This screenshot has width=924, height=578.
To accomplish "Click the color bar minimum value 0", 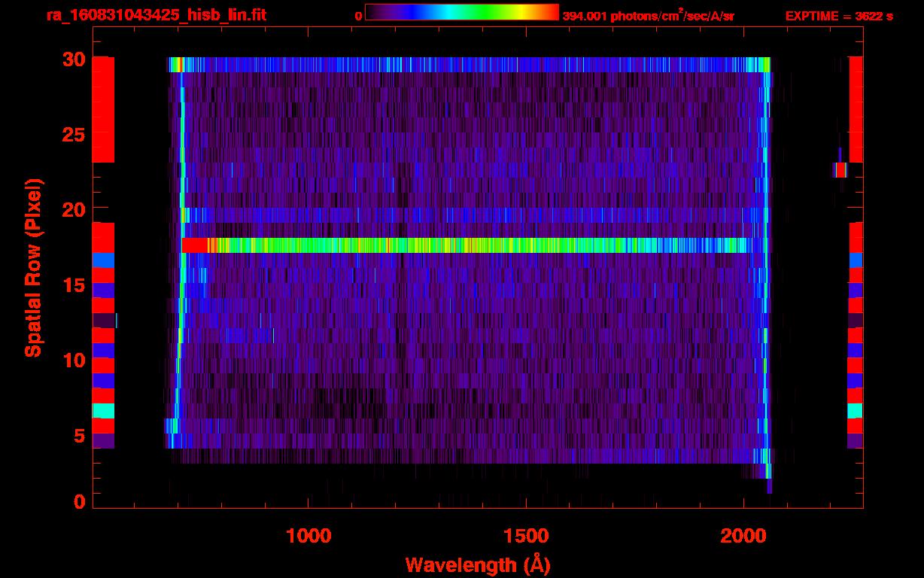I will [358, 16].
